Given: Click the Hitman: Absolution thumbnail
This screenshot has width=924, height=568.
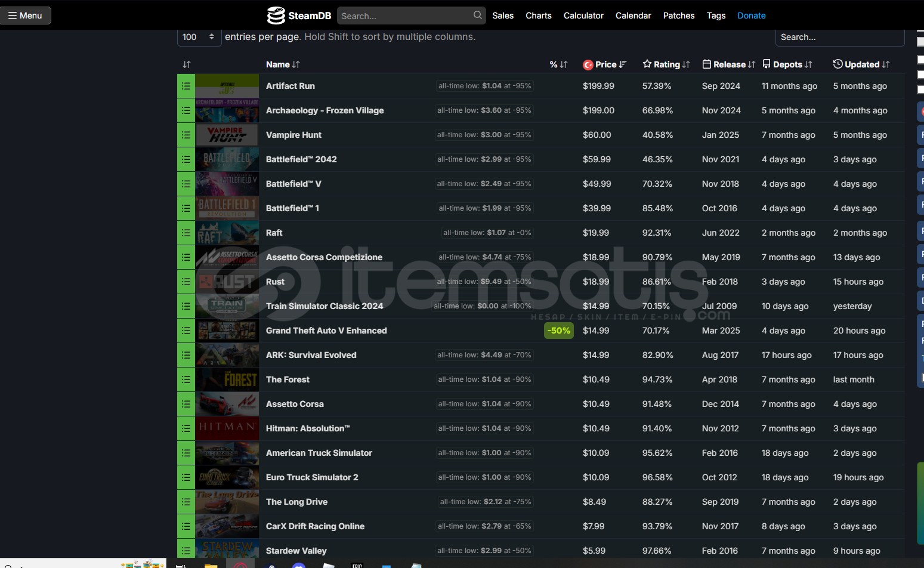Looking at the screenshot, I should (x=227, y=428).
